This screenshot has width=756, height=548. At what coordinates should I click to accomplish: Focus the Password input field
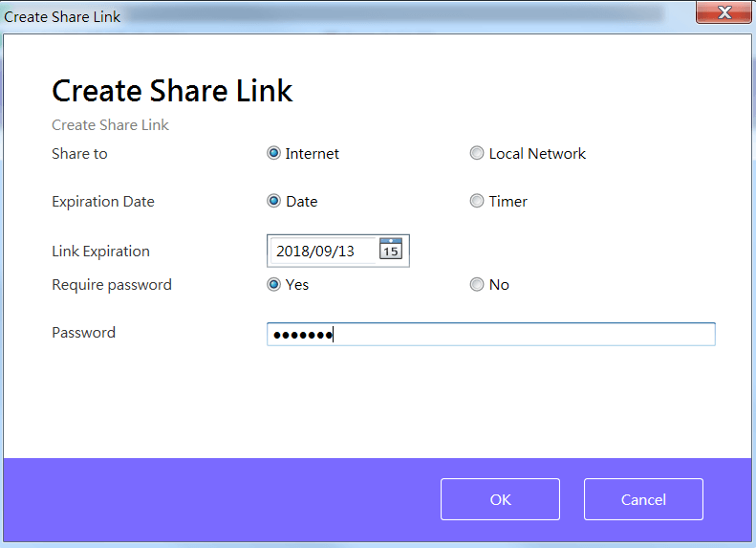(490, 334)
